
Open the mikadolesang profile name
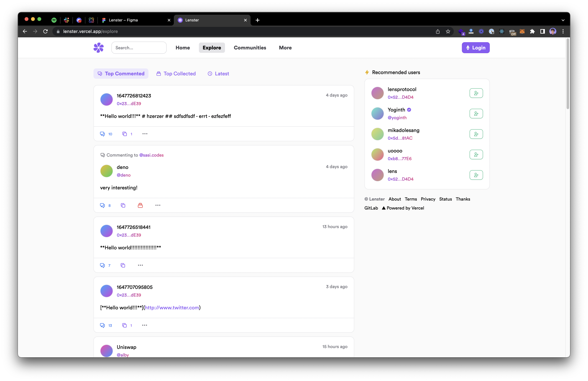coord(404,130)
